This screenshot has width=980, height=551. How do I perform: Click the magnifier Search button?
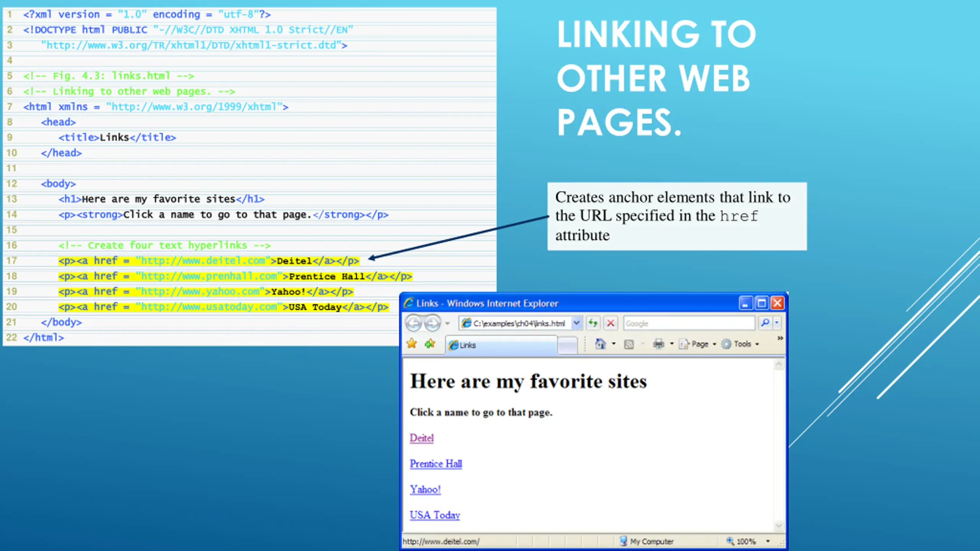(x=765, y=323)
